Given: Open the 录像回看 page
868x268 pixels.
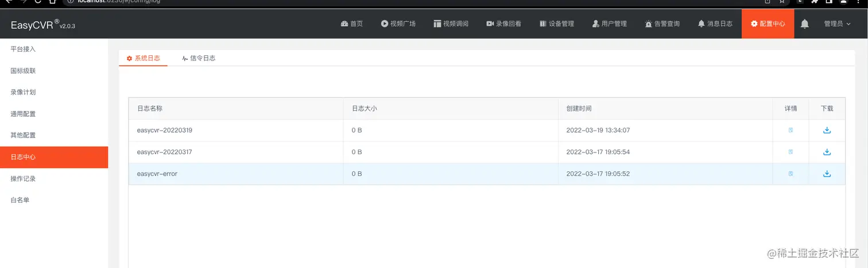Looking at the screenshot, I should point(503,24).
